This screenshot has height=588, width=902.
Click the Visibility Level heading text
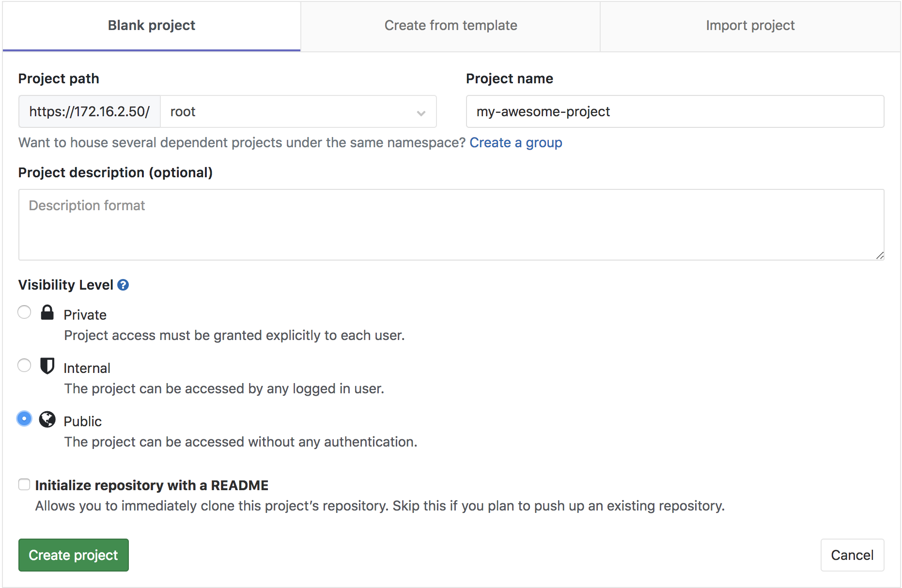click(66, 285)
